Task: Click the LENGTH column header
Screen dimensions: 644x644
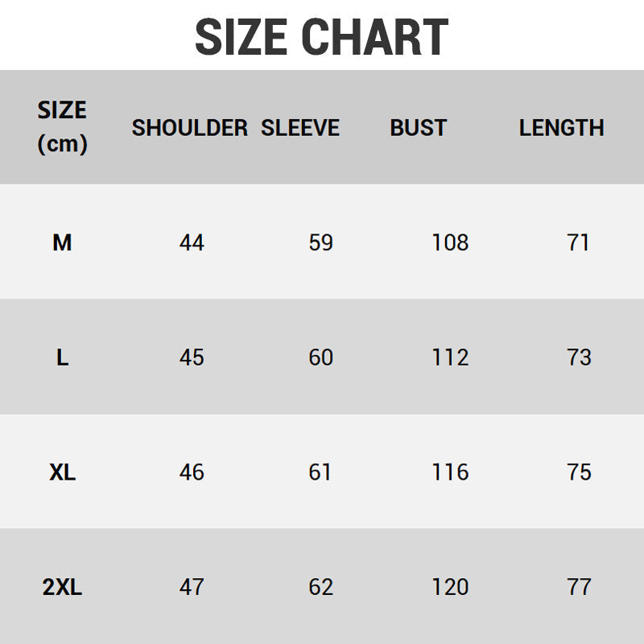Action: [561, 128]
